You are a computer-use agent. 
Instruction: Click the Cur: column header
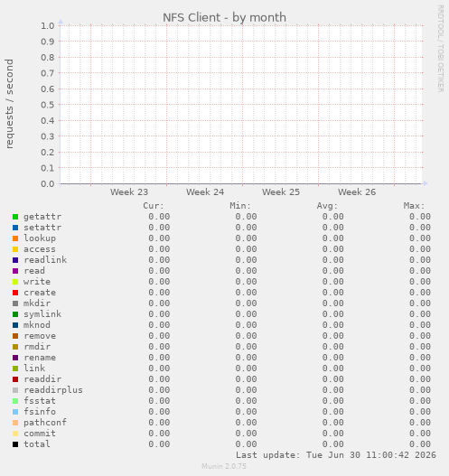coord(154,206)
